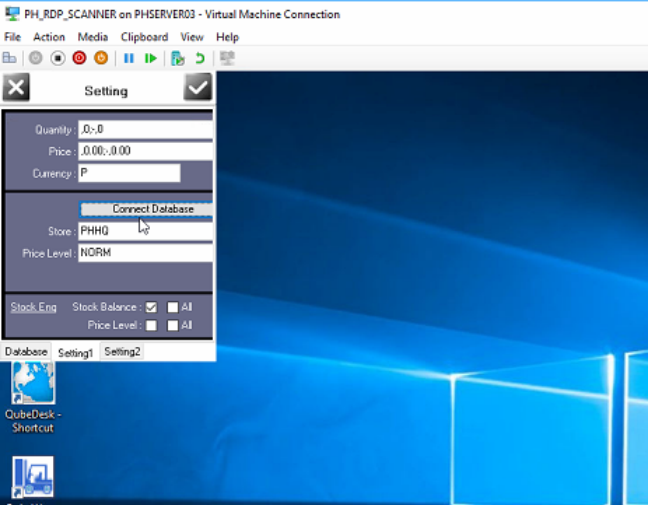Viewport: 648px width, 505px height.
Task: Click the Price Level field showing NORM
Action: tap(145, 252)
